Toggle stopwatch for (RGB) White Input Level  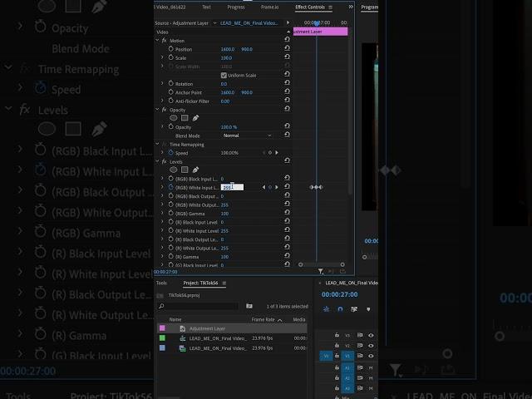click(x=171, y=187)
